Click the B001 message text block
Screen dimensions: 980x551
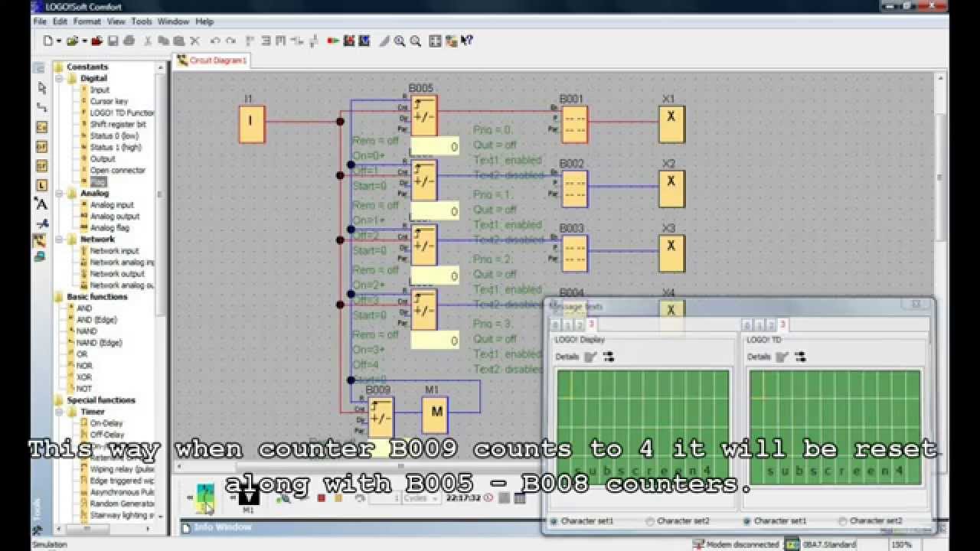(575, 125)
